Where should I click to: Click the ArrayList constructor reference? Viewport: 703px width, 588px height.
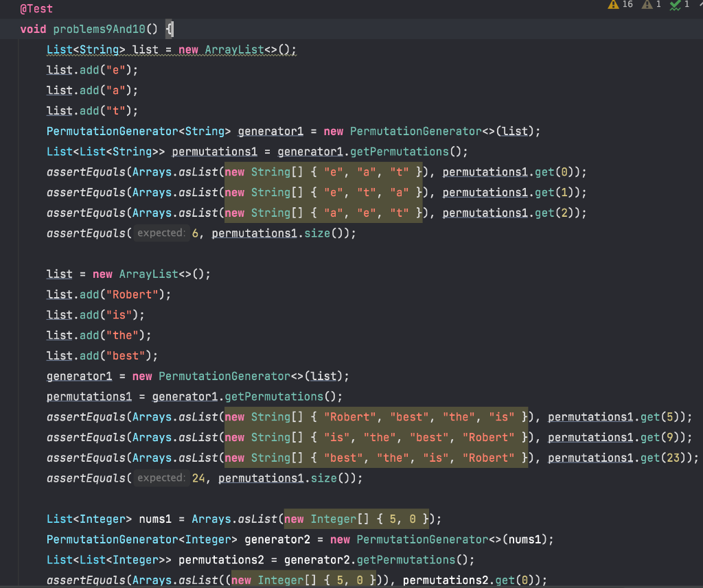pos(233,49)
